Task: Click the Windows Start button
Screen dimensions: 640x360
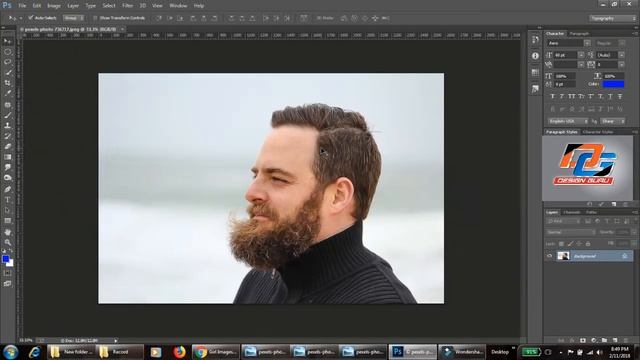Action: tap(10, 351)
